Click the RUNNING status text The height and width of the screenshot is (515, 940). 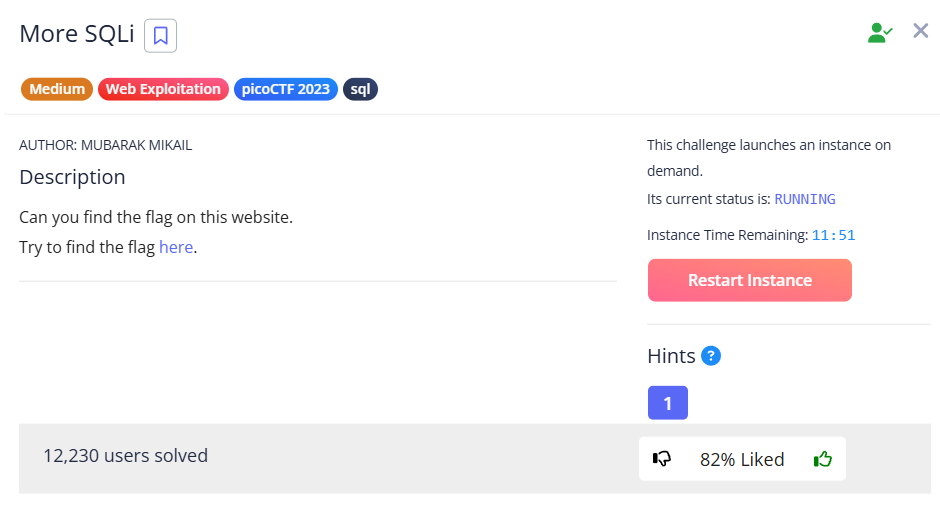click(805, 199)
